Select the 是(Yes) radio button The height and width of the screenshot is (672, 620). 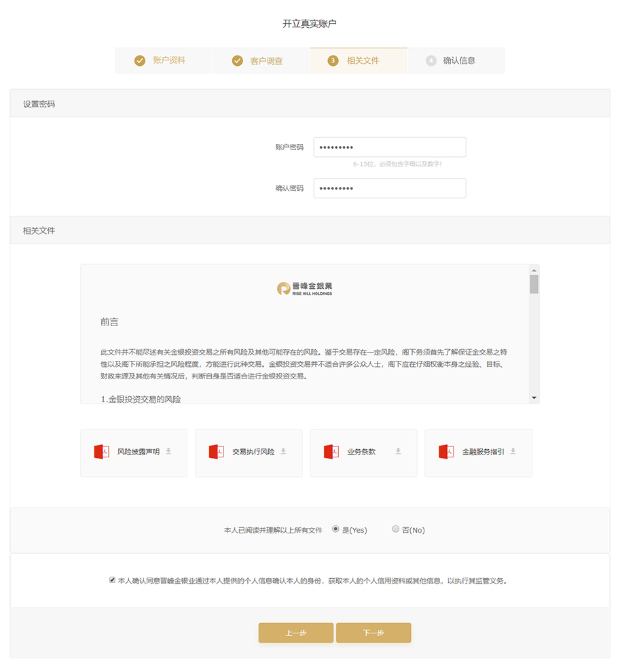(335, 529)
